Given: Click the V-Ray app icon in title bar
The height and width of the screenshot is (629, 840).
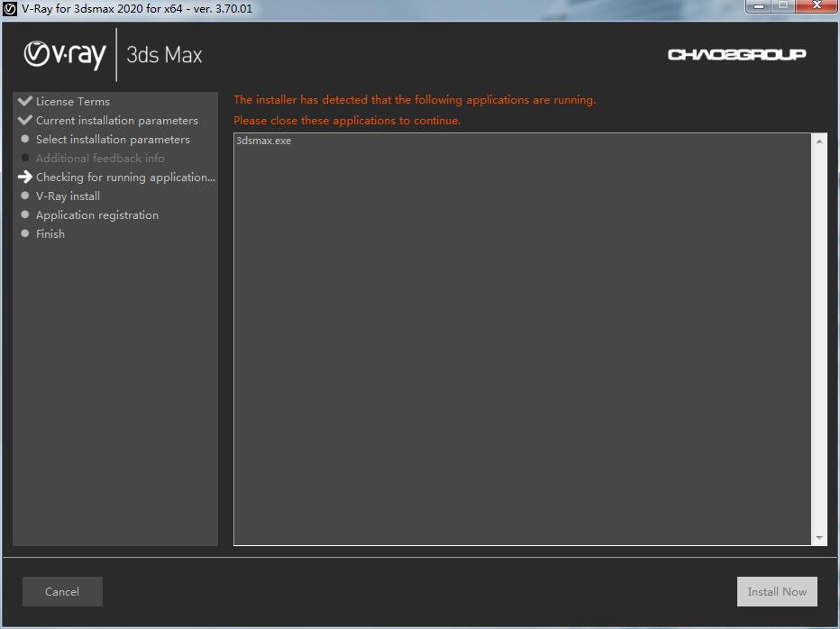Looking at the screenshot, I should click(x=11, y=9).
